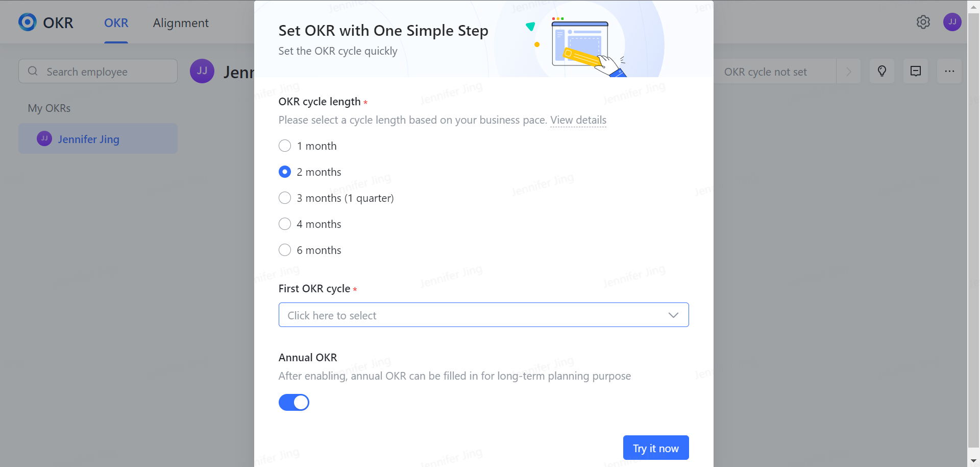Click the Search employee field

[97, 71]
